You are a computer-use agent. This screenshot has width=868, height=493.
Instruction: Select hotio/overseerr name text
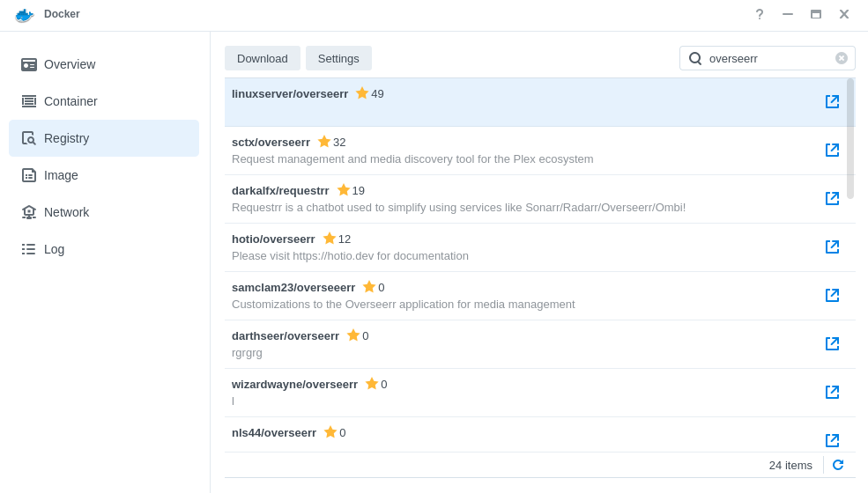(273, 239)
